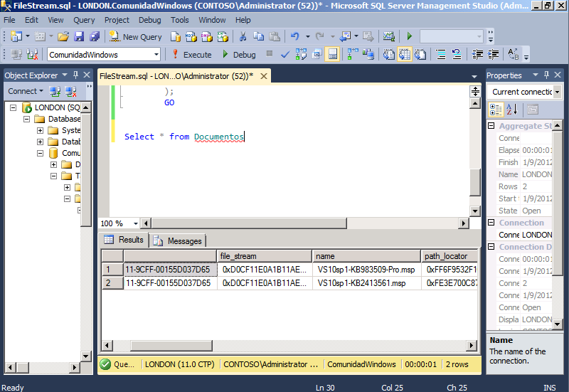Toggle Include Client Statistics
569x392 pixels.
click(368, 55)
